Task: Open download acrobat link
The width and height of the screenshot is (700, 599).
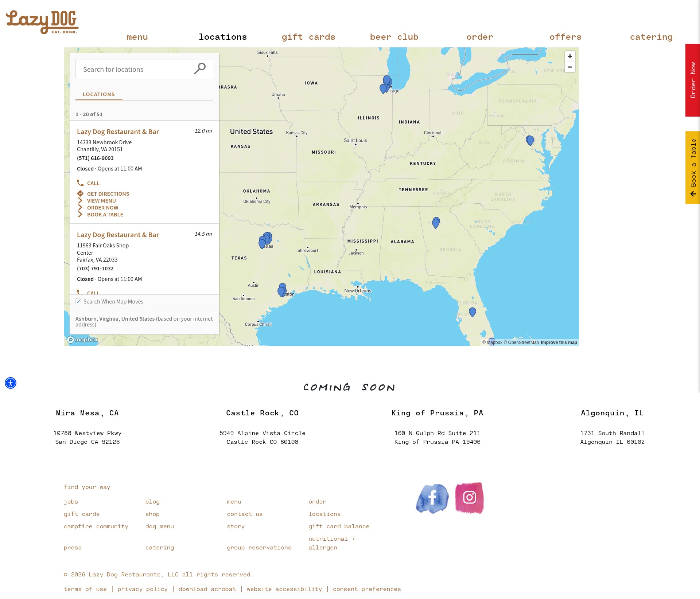Action: pyautogui.click(x=207, y=589)
